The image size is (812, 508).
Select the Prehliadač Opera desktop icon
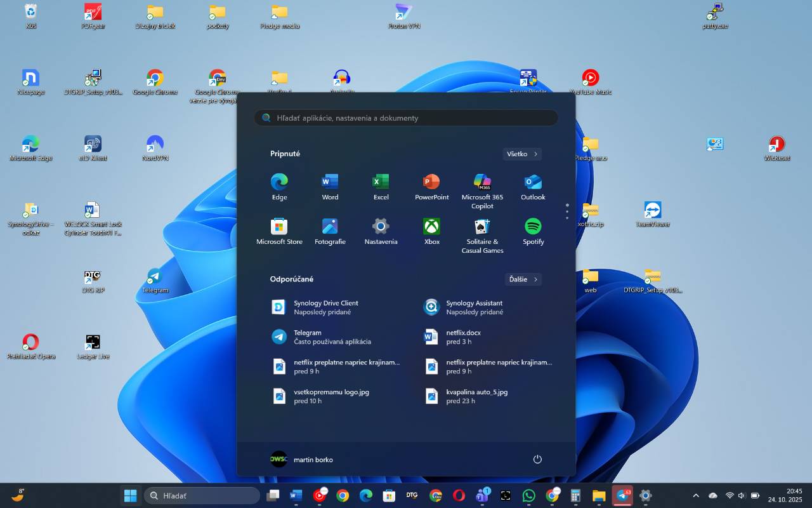pos(30,347)
